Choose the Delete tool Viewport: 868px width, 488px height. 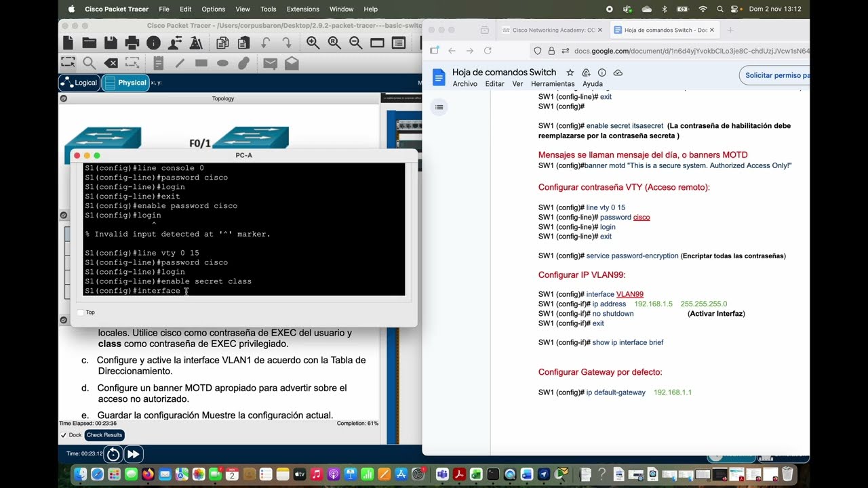[111, 63]
